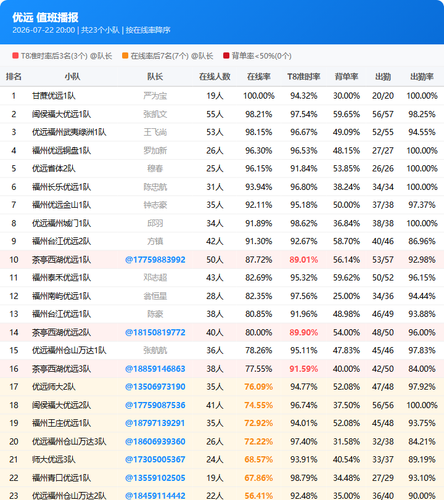Image resolution: width=444 pixels, height=500 pixels.
Task: Select team 福州优远金山1队
Action: [x=61, y=205]
